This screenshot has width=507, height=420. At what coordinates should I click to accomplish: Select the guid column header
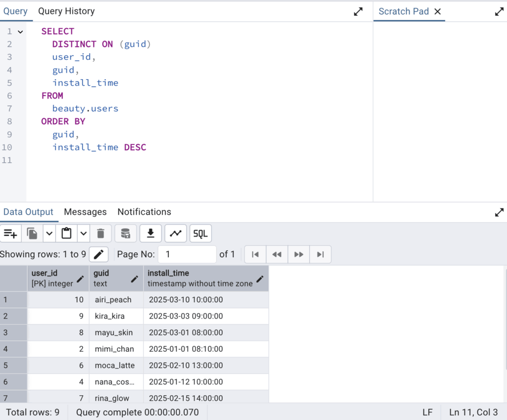(x=116, y=278)
